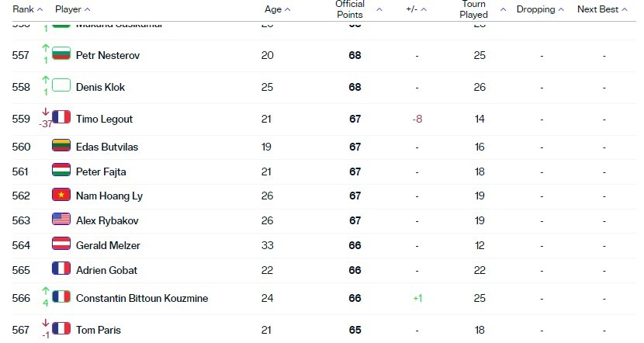
Task: Open Tom Paris player profile
Action: coord(99,330)
